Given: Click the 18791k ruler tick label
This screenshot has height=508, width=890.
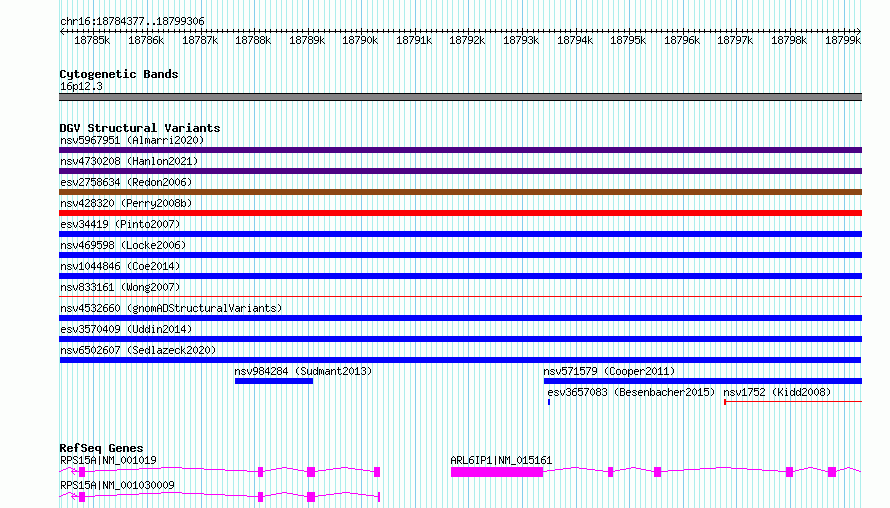Looking at the screenshot, I should tap(414, 40).
